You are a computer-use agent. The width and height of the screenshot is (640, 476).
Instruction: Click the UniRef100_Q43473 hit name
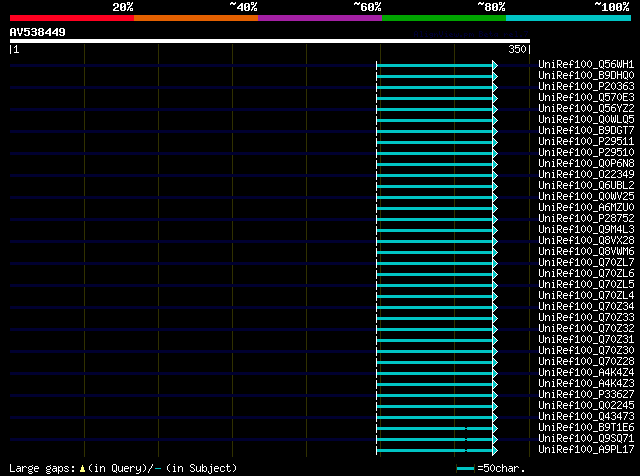tap(586, 417)
